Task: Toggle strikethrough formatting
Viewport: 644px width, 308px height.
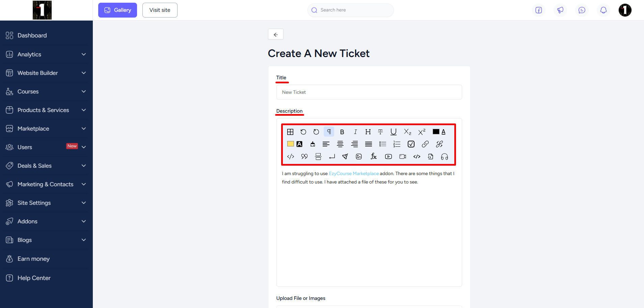Action: [x=380, y=132]
